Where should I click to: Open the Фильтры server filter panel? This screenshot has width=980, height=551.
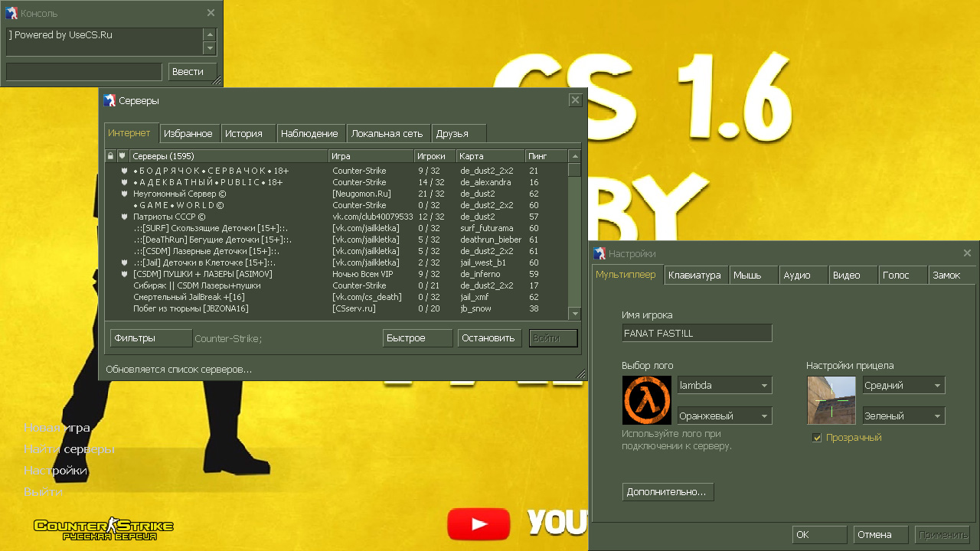tap(151, 338)
